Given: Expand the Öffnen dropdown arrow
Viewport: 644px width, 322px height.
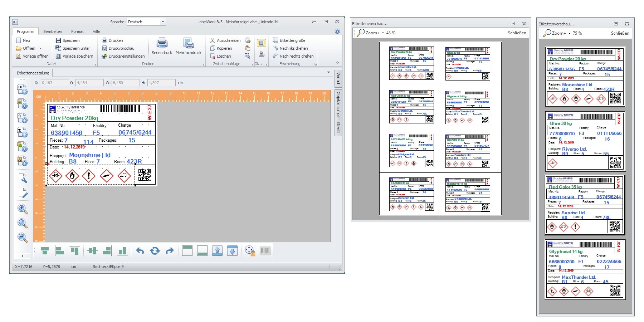Looking at the screenshot, I should 40,48.
